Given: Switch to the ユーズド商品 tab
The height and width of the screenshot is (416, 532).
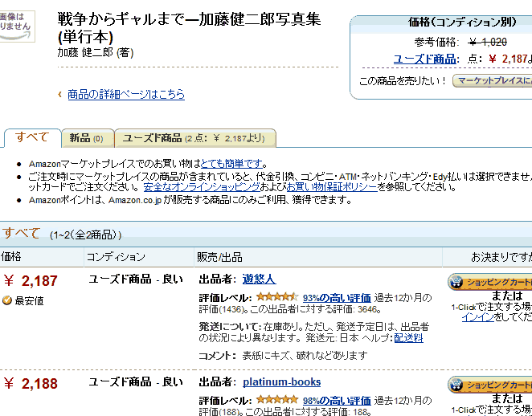Looking at the screenshot, I should tap(195, 138).
